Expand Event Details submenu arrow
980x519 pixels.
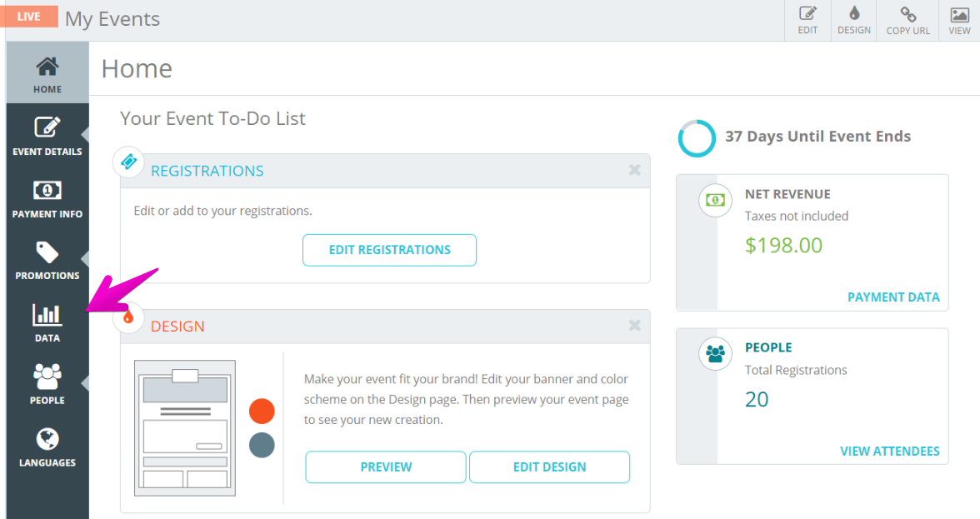point(85,134)
